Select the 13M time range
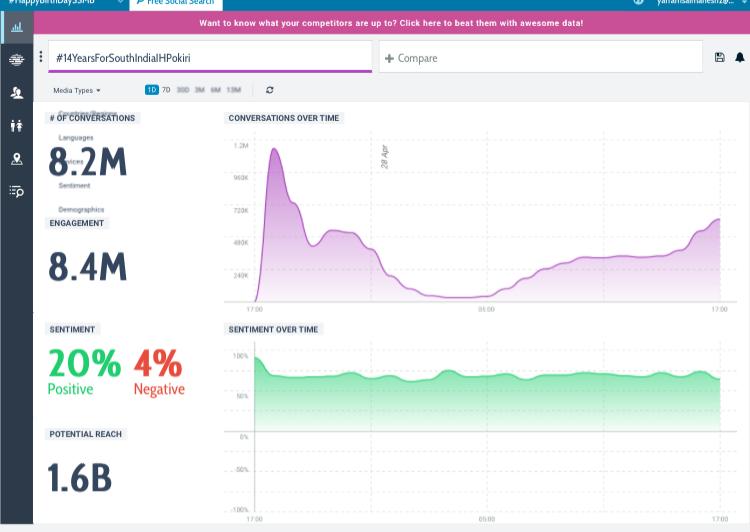Screen dimensions: 750x532 coord(234,90)
